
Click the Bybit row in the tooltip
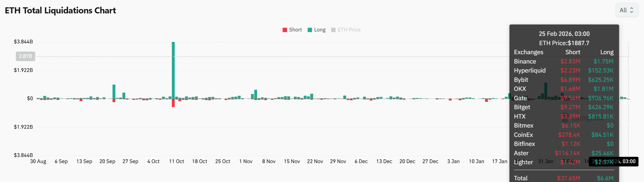pyautogui.click(x=564, y=80)
